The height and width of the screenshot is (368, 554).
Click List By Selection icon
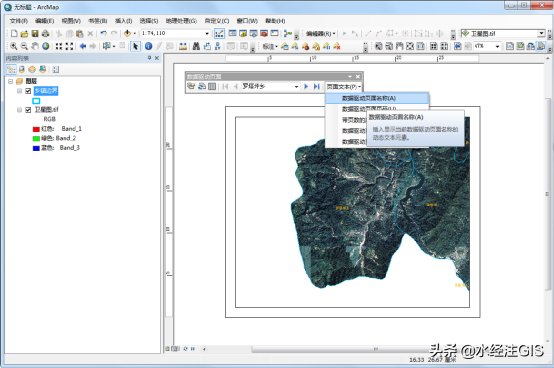click(43, 70)
